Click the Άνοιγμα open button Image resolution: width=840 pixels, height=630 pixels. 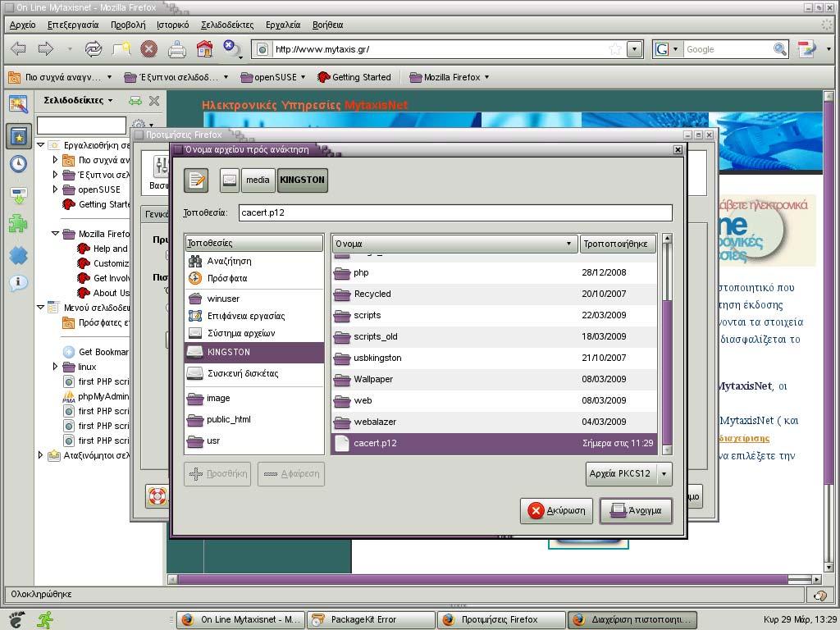[636, 510]
